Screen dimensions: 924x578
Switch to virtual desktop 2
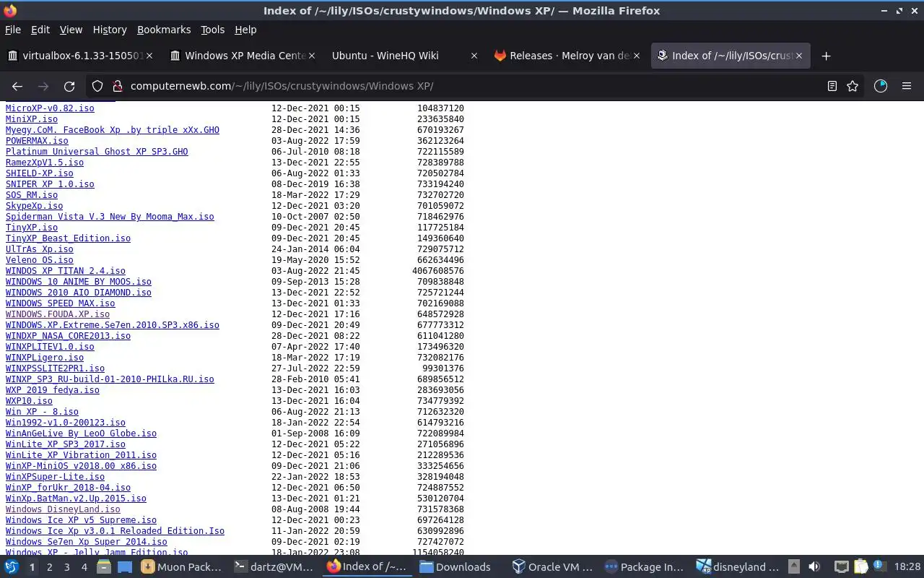point(49,567)
